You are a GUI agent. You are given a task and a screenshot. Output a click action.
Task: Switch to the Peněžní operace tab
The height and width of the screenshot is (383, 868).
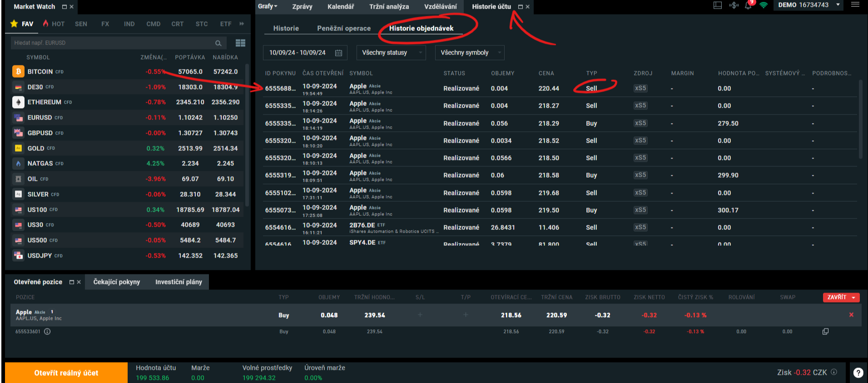[x=343, y=28]
